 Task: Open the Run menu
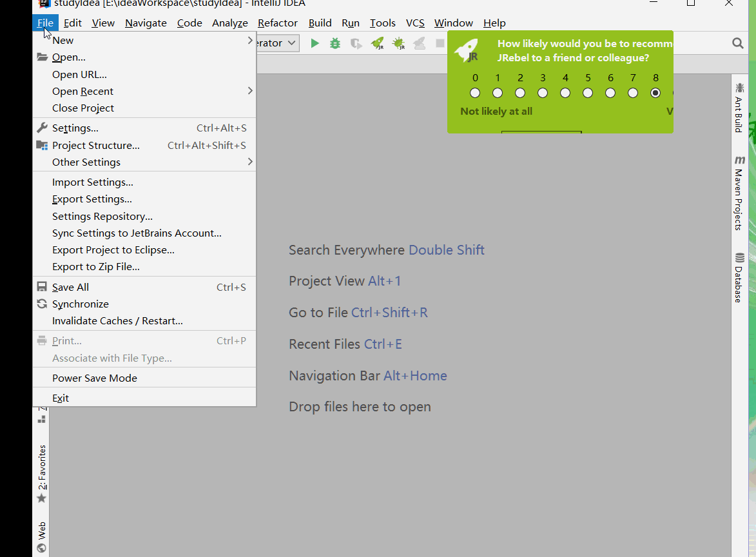click(351, 23)
